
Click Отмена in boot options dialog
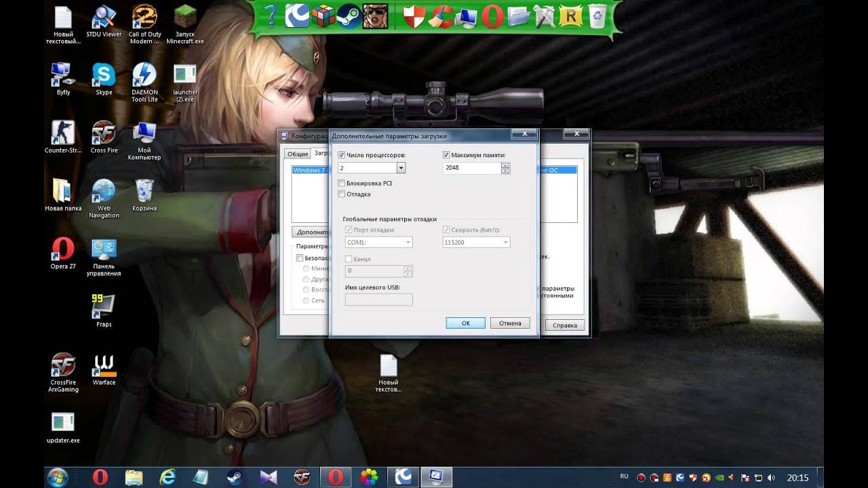pyautogui.click(x=510, y=323)
